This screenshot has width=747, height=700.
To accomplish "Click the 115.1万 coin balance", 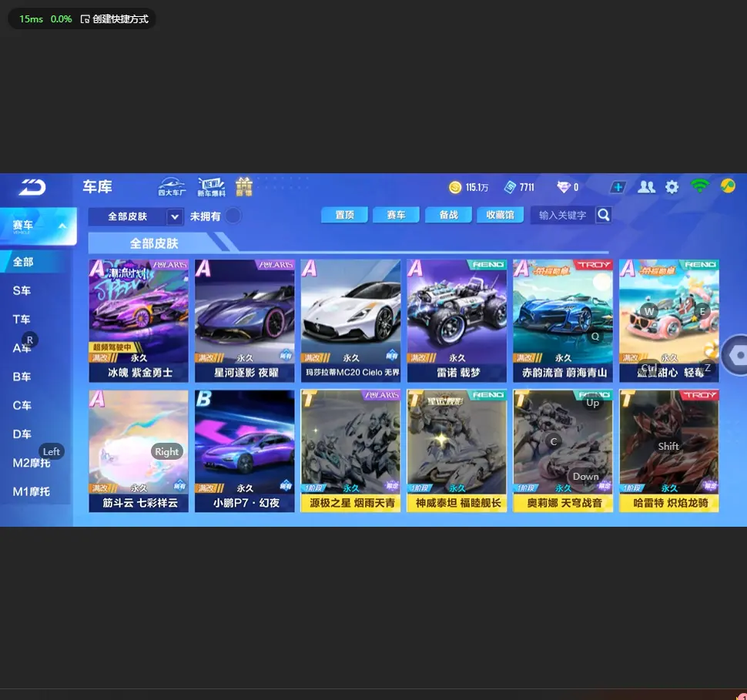I will click(x=477, y=187).
